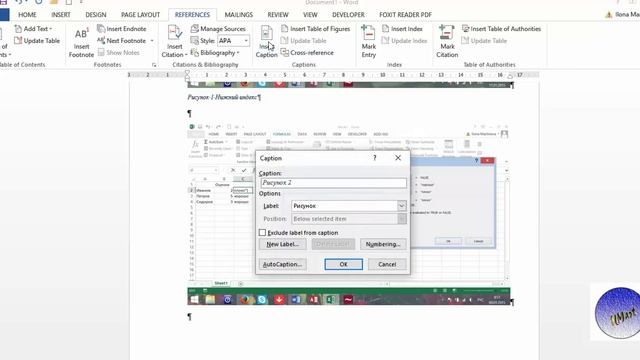Click Update Index
Screen dimensions: 640x360
pyautogui.click(x=404, y=40)
